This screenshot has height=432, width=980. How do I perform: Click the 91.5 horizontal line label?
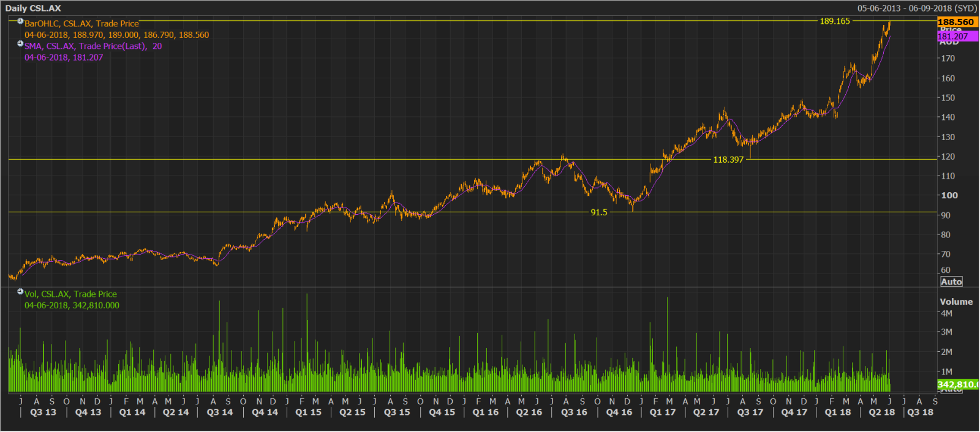coord(598,212)
